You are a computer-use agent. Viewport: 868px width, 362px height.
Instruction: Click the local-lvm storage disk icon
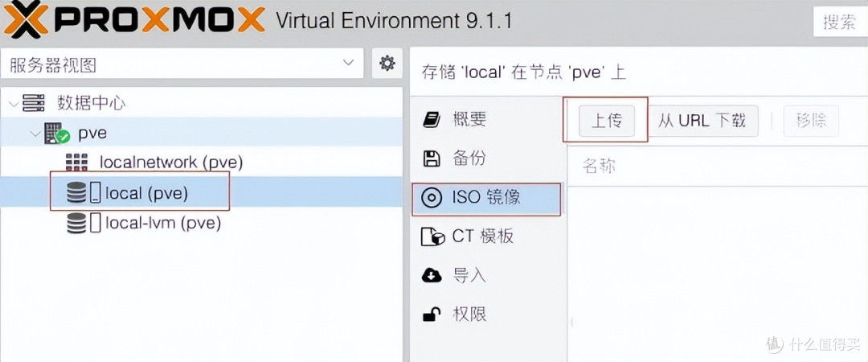coord(76,223)
